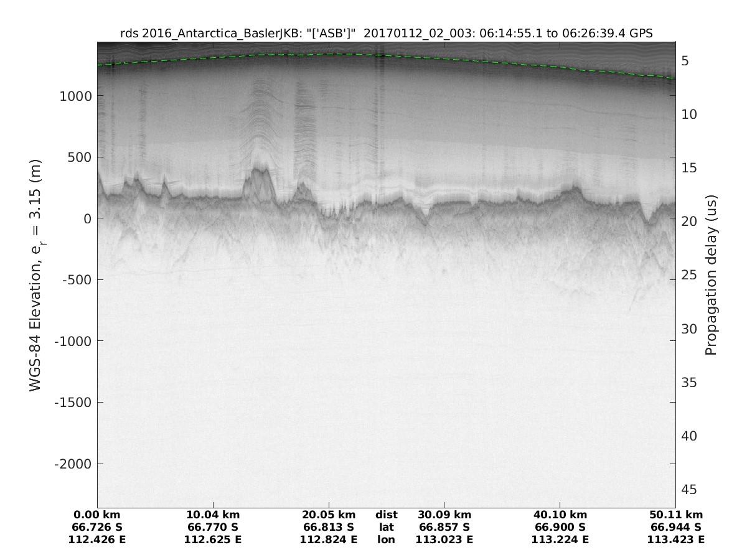
Task: Click the 50.11 km distance label
Action: 676,515
